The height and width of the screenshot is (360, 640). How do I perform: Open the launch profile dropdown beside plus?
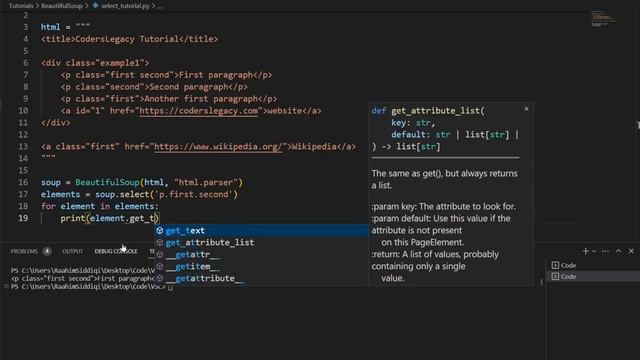tap(594, 251)
